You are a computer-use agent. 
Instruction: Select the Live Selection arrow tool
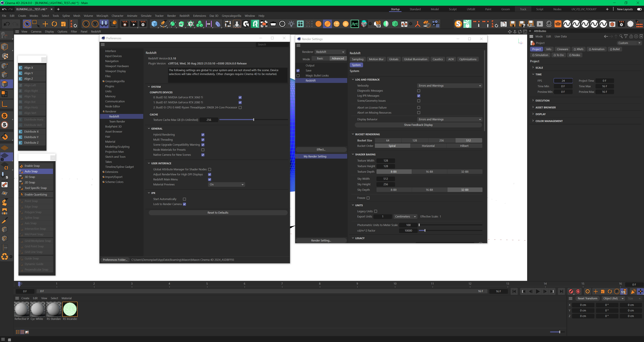pyautogui.click(x=27, y=24)
